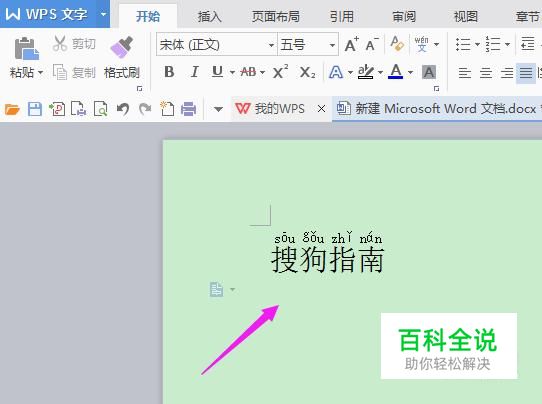Apply character shading gray A icon
Image resolution: width=542 pixels, height=404 pixels.
[x=429, y=72]
